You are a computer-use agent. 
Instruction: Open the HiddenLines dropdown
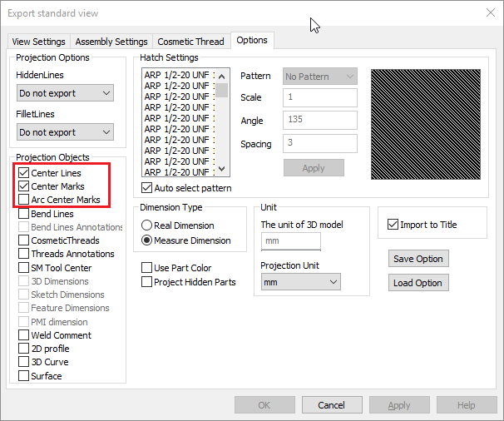pyautogui.click(x=65, y=93)
